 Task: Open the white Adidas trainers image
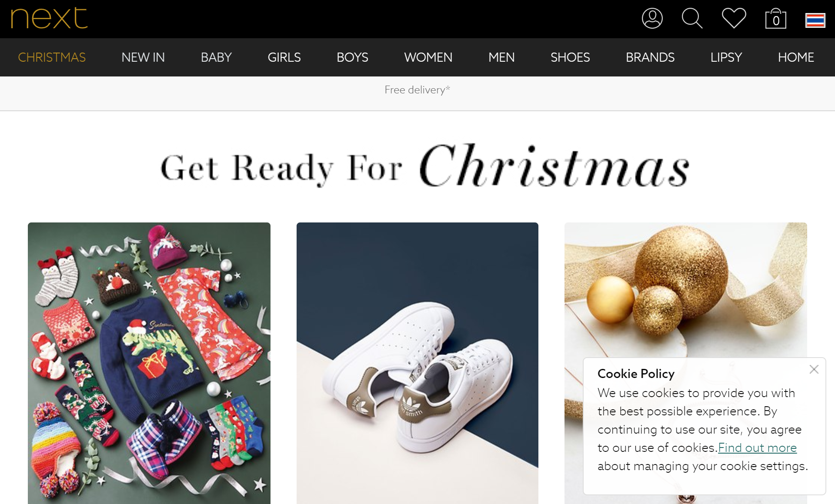pos(417,363)
